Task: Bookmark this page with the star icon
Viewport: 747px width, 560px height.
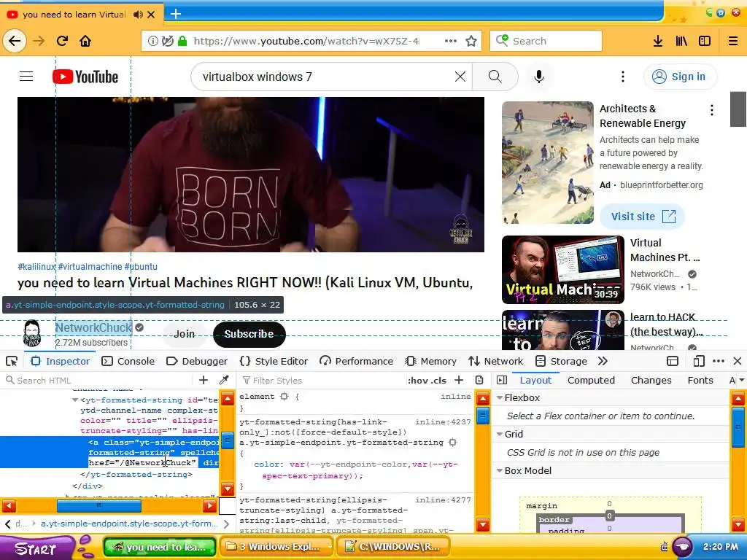Action: [x=471, y=41]
